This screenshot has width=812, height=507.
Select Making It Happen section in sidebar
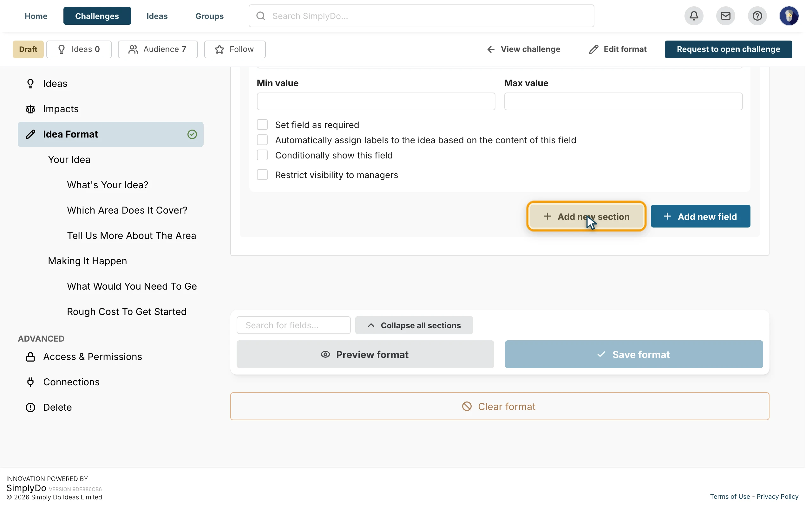(x=87, y=261)
